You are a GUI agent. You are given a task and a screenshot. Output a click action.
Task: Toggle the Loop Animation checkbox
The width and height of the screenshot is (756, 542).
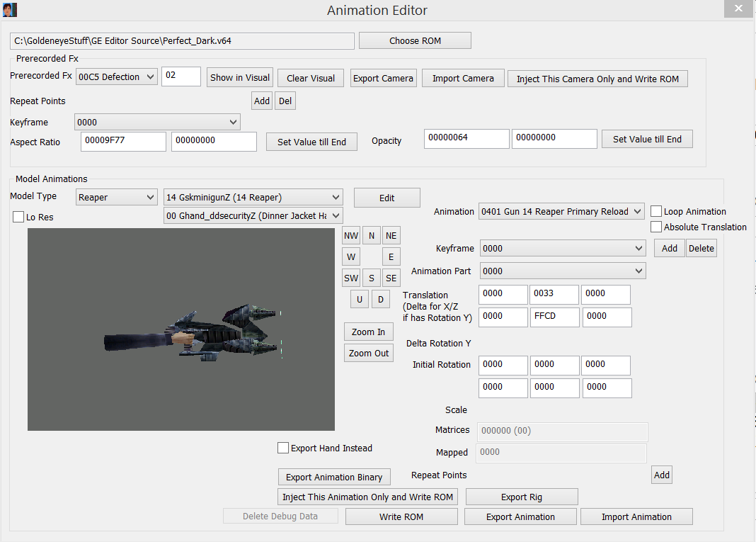pyautogui.click(x=655, y=211)
